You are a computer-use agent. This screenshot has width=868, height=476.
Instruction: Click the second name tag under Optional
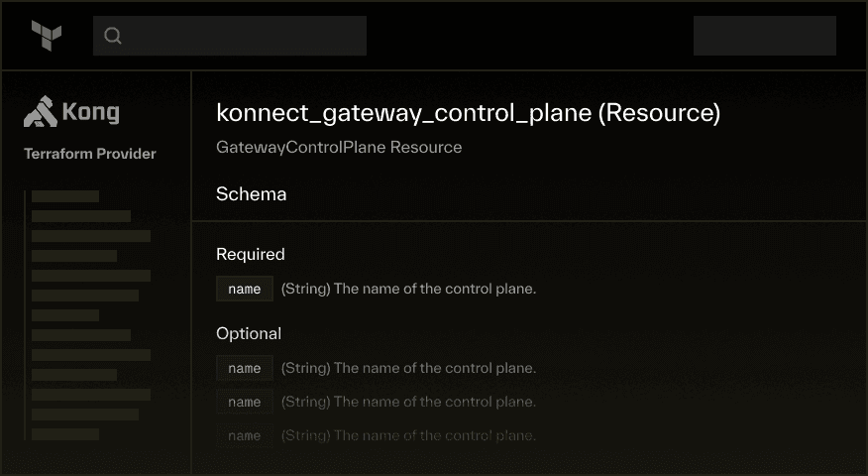245,402
